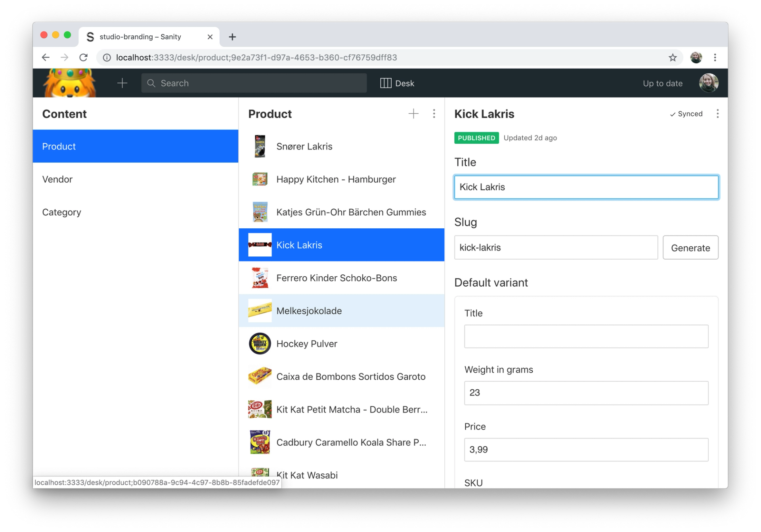Open Kick Lakris document actions menu

717,114
